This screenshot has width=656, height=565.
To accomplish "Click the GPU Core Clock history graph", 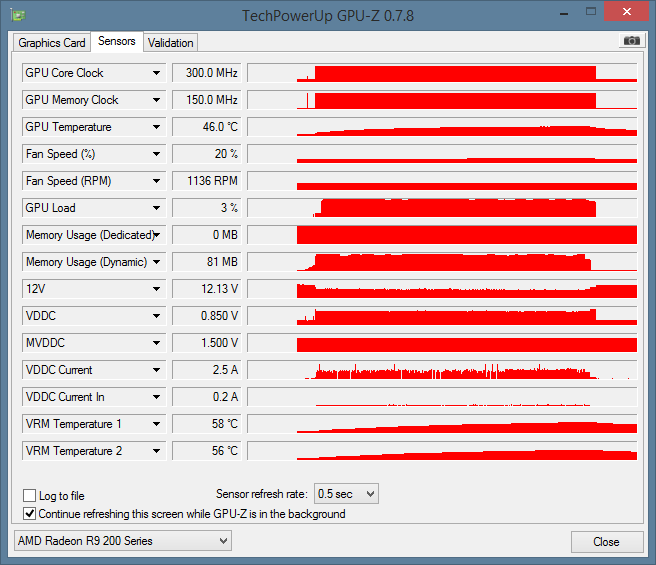I will coord(442,73).
